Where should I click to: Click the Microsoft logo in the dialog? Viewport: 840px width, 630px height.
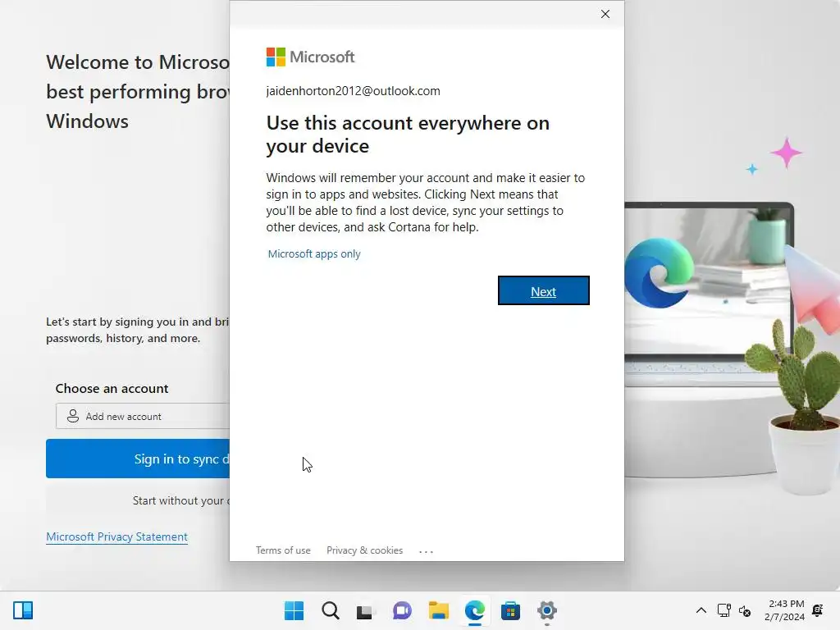310,57
